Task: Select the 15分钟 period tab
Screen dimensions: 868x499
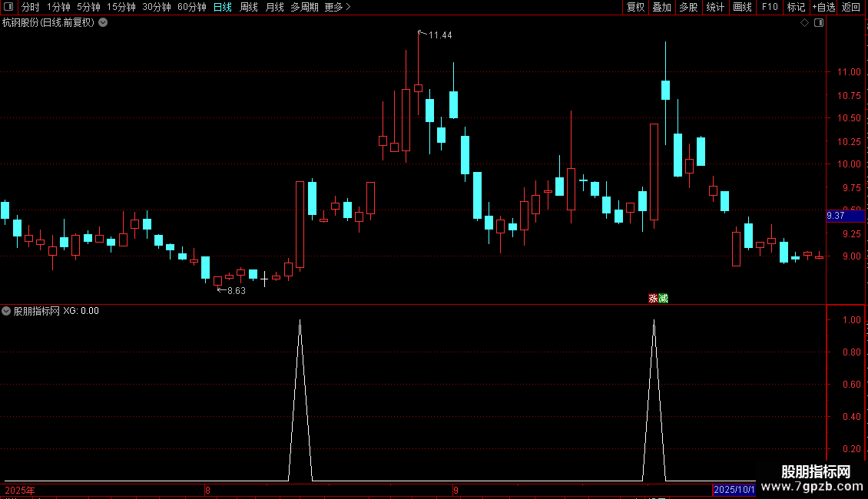Action: [121, 7]
